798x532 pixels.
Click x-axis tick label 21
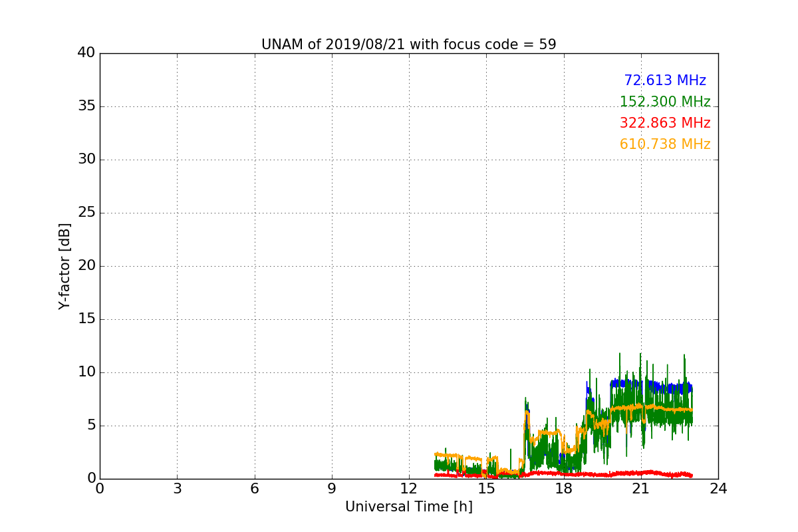coord(641,488)
